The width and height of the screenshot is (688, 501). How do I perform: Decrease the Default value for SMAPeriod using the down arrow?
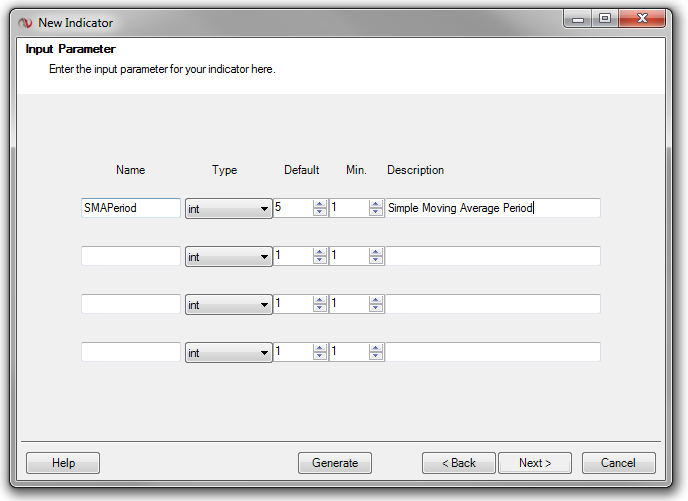320,212
